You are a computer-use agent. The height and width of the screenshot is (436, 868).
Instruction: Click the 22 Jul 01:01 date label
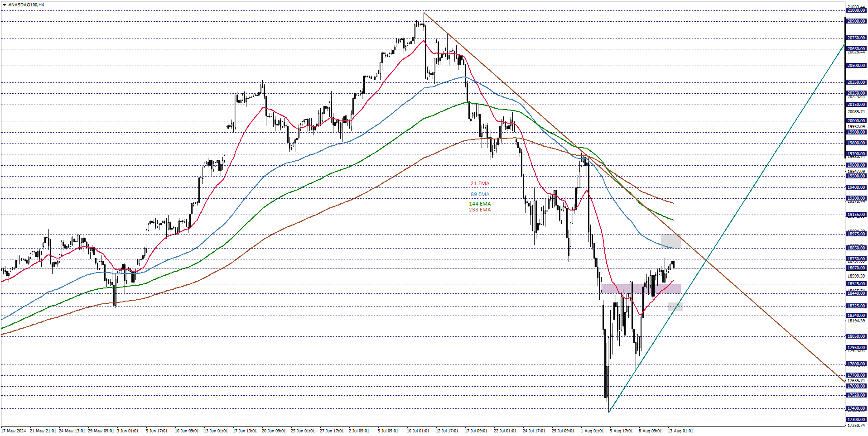[x=505, y=431]
